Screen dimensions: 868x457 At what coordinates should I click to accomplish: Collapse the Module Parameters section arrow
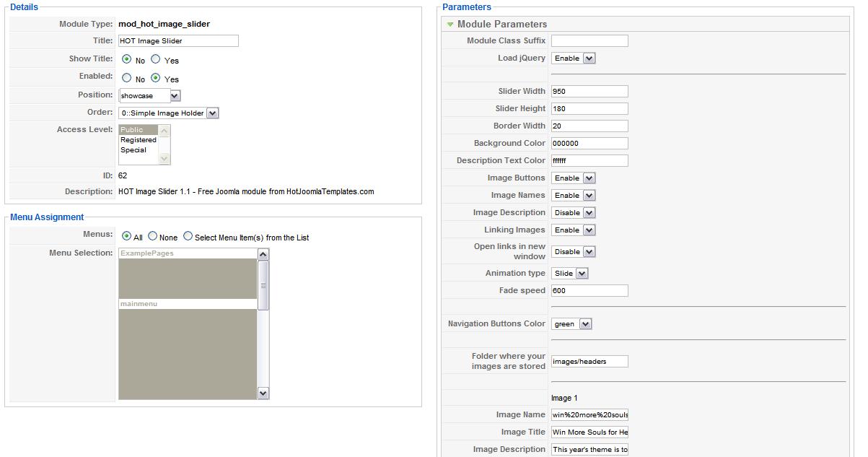coord(450,25)
